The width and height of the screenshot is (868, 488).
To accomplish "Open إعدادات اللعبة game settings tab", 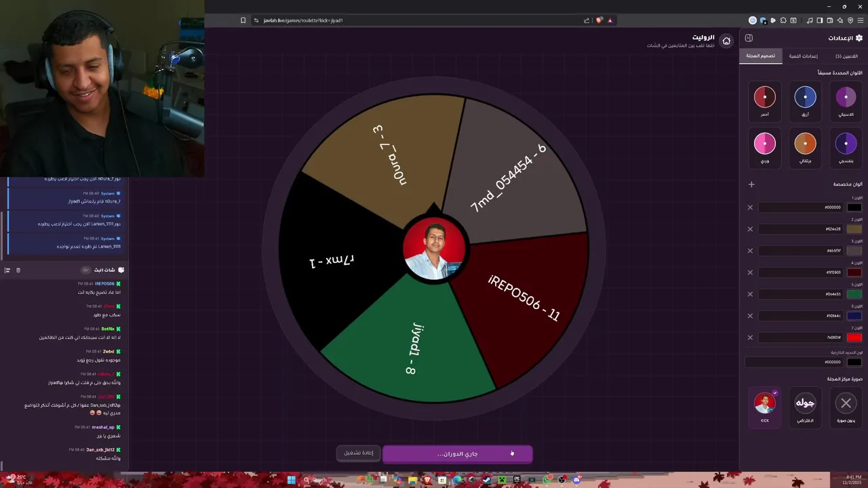I will (804, 56).
